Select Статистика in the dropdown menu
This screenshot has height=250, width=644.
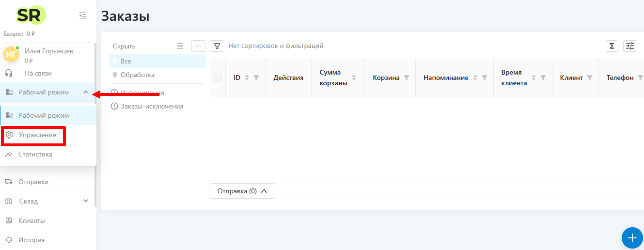point(35,154)
